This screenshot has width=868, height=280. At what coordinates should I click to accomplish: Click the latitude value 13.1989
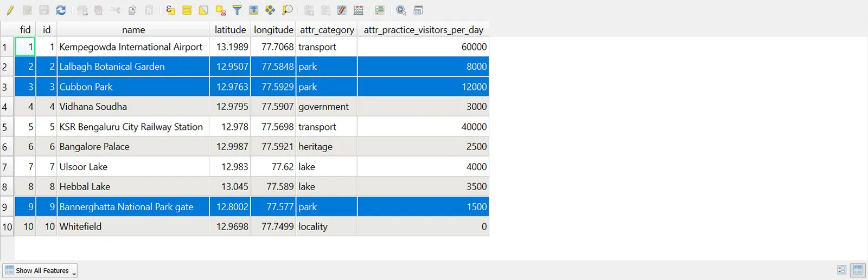point(230,47)
